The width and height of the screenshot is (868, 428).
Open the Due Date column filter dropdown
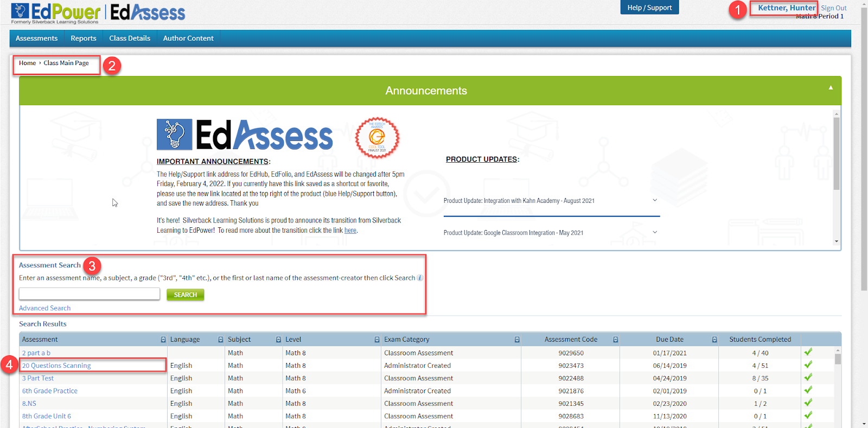point(714,340)
